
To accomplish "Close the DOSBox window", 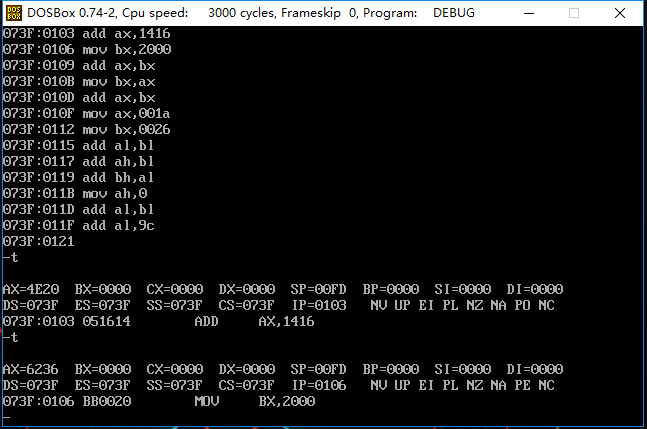I will coord(619,13).
